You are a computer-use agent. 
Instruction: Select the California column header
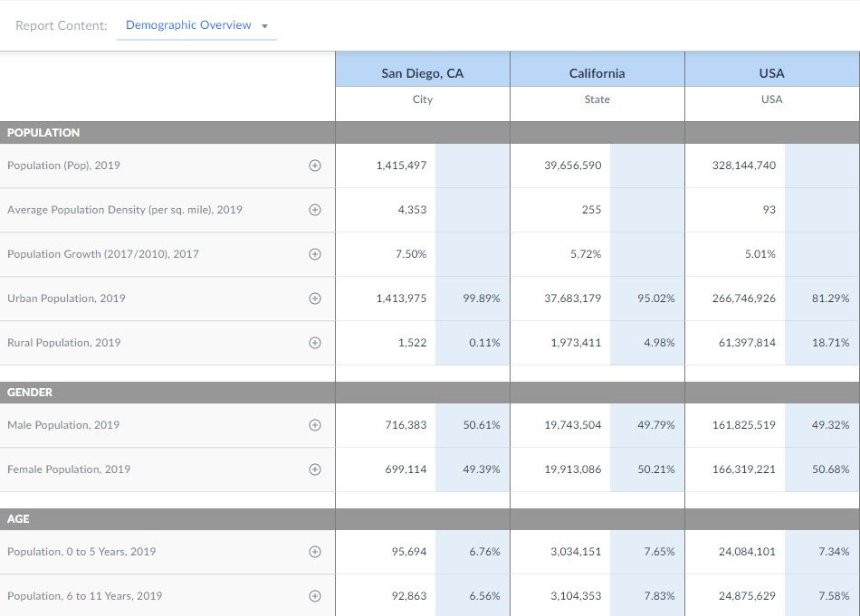pos(597,72)
